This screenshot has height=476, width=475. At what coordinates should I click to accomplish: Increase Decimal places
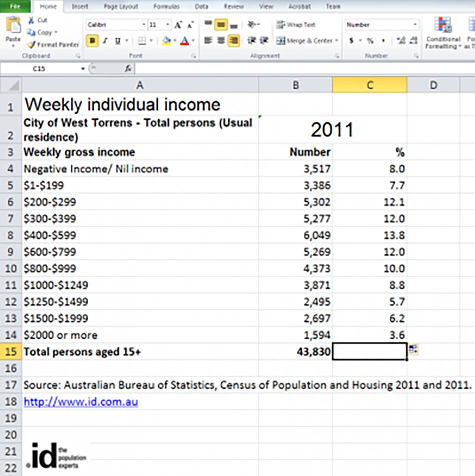401,40
